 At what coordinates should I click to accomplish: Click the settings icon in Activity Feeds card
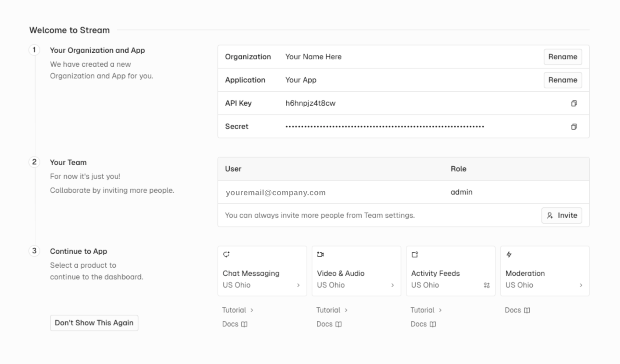(487, 285)
